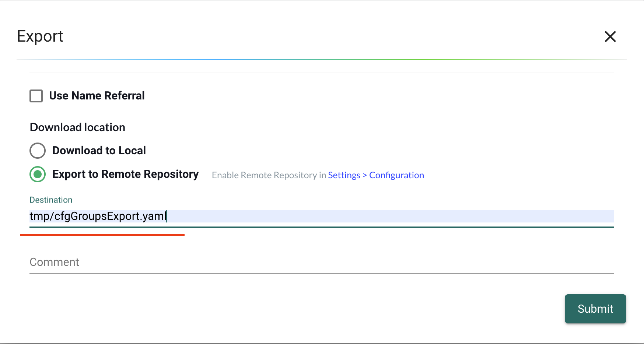Go to Configuration from the hint text
Screen dimensions: 644x344
point(396,175)
